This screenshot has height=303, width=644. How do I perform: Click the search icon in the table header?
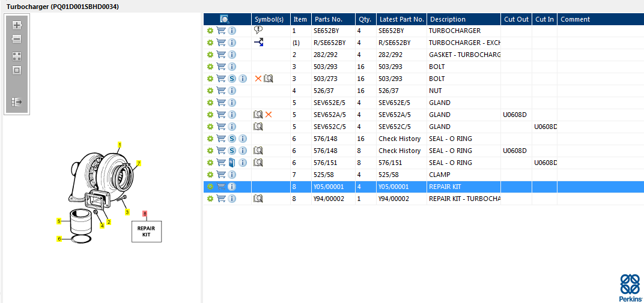(x=225, y=19)
